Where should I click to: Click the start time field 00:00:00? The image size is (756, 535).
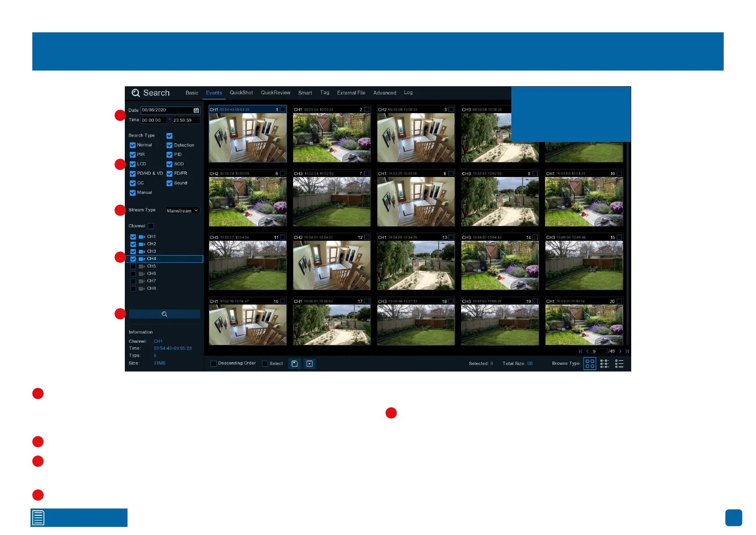point(154,120)
